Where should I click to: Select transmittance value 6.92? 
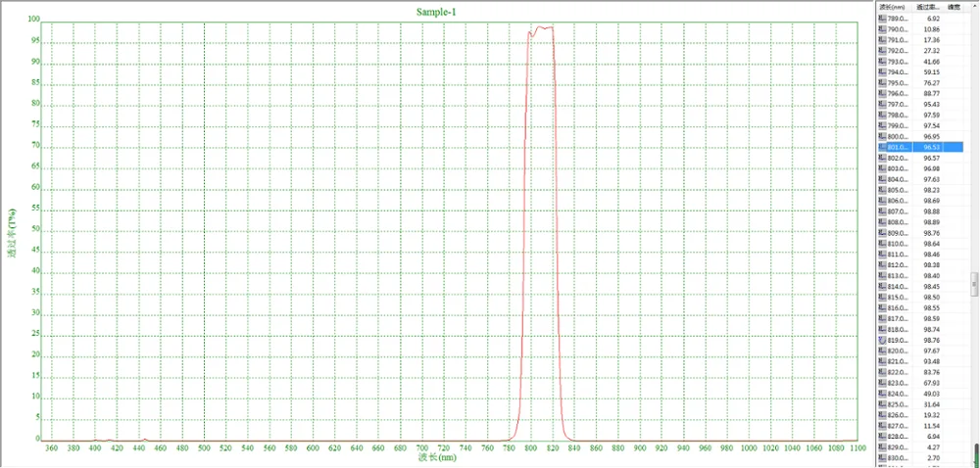point(933,19)
